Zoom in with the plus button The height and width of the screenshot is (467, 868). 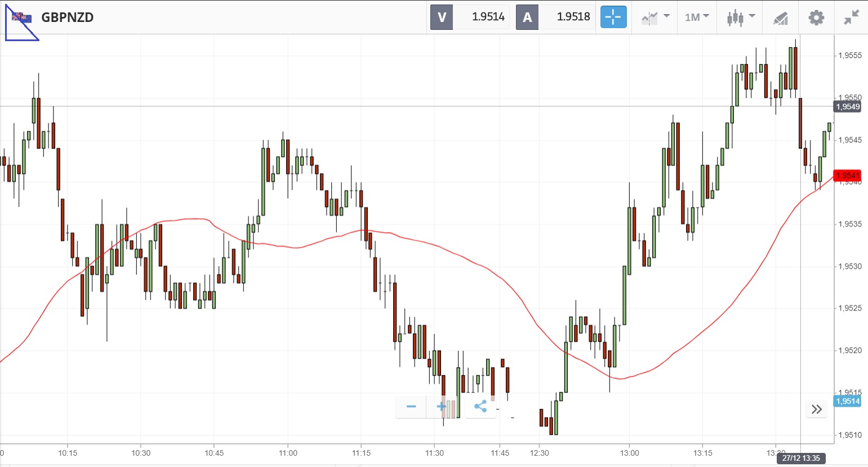click(442, 406)
